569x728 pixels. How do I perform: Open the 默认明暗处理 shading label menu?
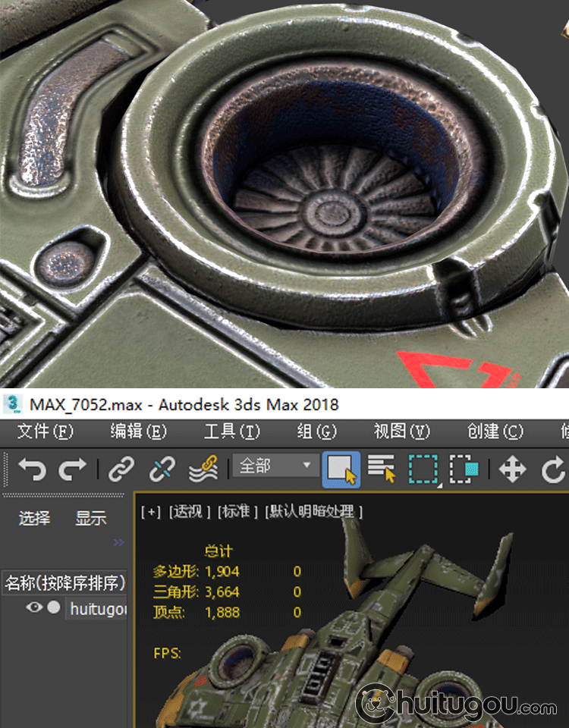pyautogui.click(x=313, y=512)
